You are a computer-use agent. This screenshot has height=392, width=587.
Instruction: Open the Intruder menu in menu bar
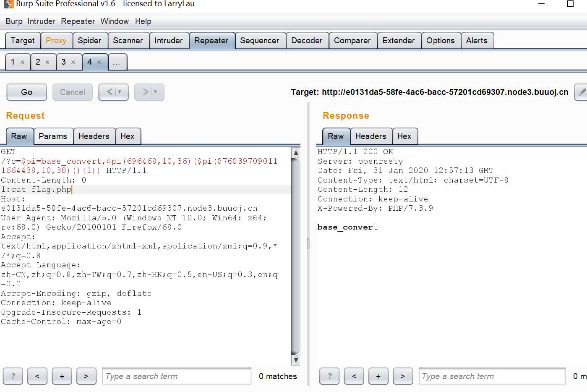(x=42, y=21)
